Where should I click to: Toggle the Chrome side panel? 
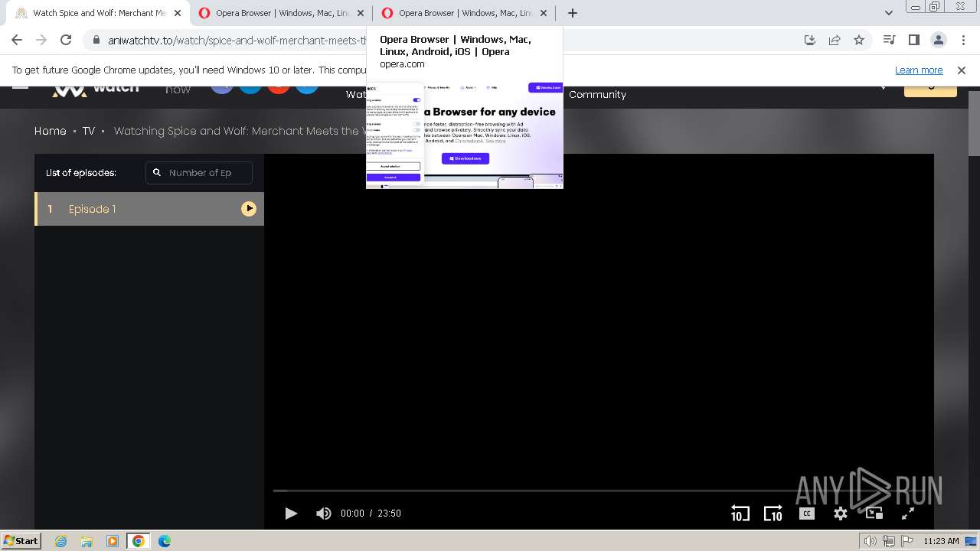point(913,40)
